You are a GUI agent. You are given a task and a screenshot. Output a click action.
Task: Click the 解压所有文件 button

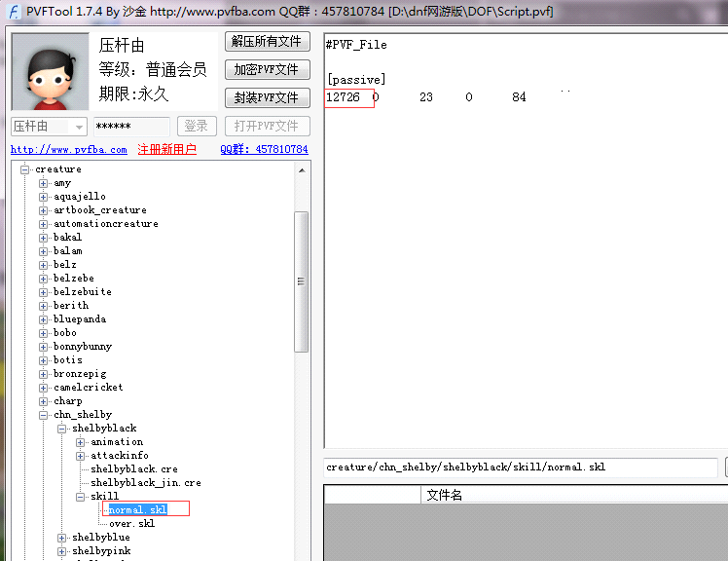(x=267, y=42)
